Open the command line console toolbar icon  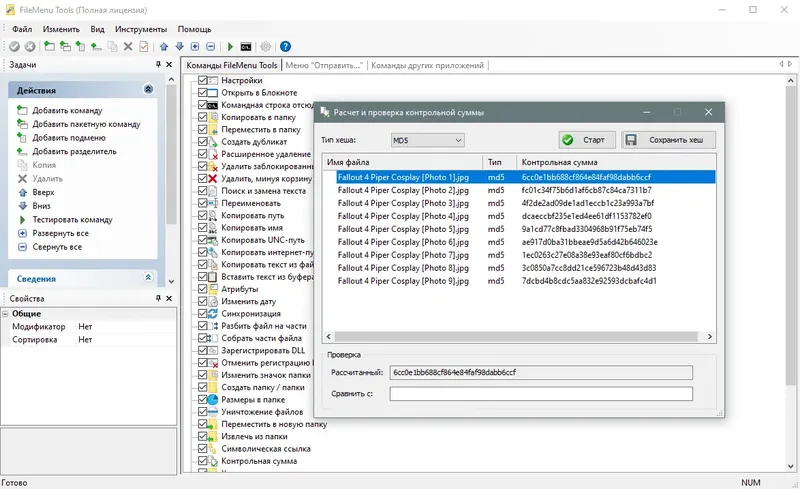246,47
